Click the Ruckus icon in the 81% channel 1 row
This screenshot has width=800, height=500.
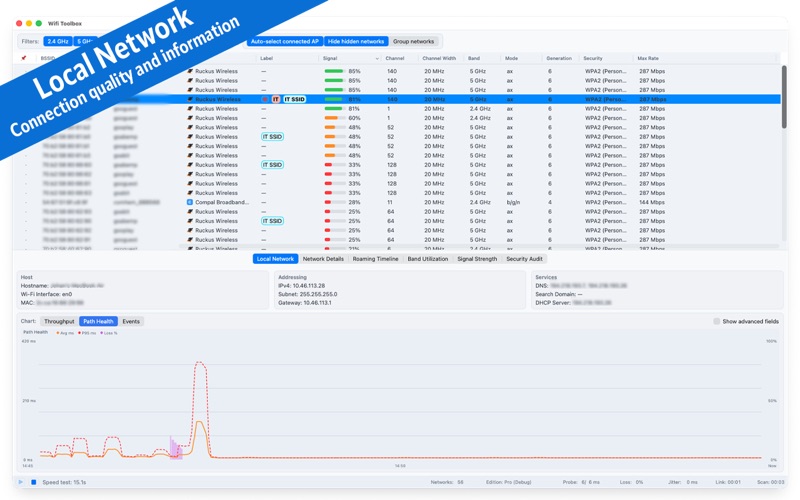[190, 109]
